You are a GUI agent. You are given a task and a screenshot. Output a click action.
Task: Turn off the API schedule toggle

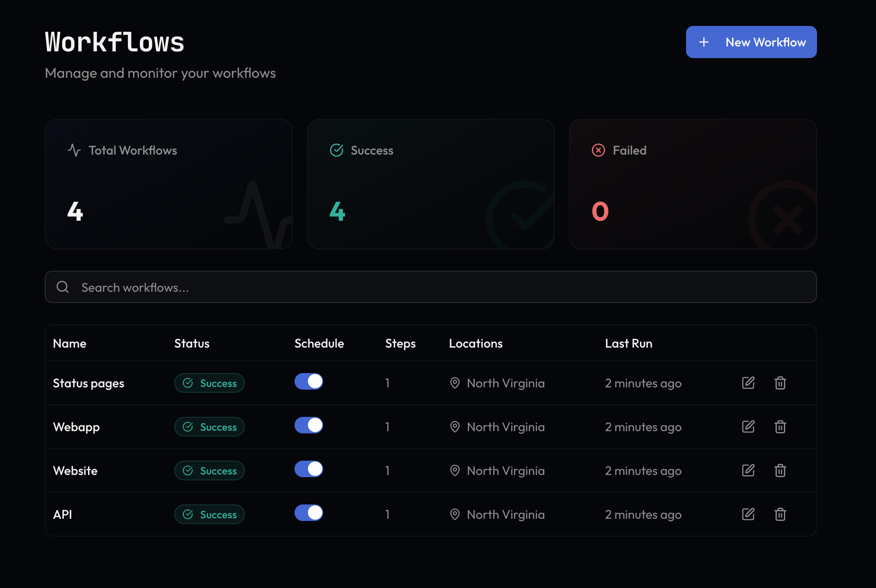pyautogui.click(x=308, y=513)
